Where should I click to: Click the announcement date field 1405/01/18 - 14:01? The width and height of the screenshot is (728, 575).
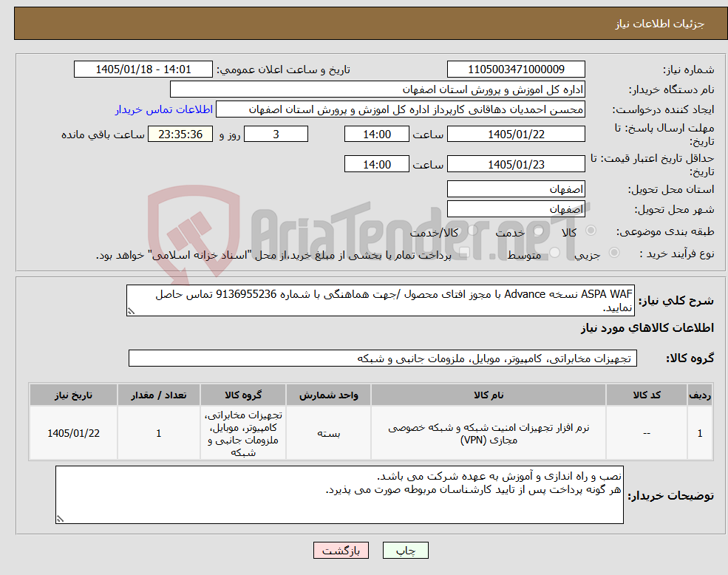pyautogui.click(x=143, y=69)
